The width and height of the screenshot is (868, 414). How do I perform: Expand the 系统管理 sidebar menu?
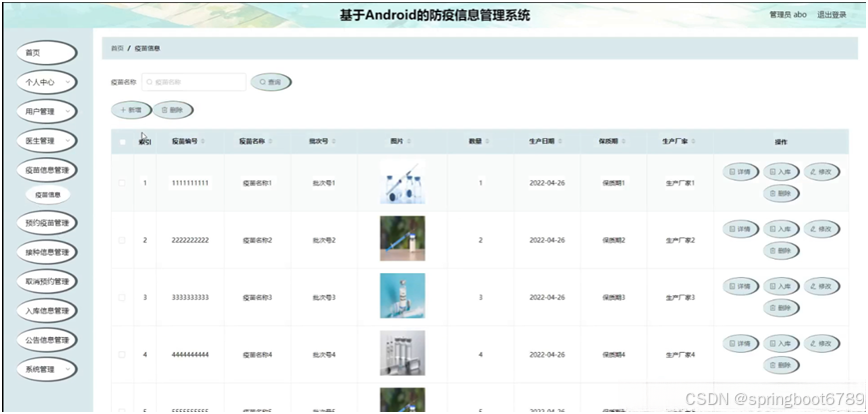[47, 369]
